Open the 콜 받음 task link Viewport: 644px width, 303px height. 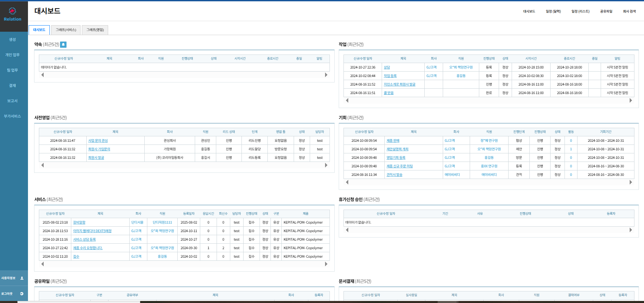[x=389, y=93]
